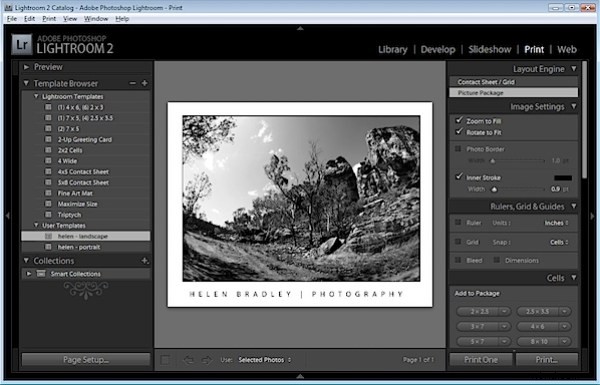Add new template with plus icon in Template Browser
Screen dimensions: 600x385
click(x=145, y=83)
